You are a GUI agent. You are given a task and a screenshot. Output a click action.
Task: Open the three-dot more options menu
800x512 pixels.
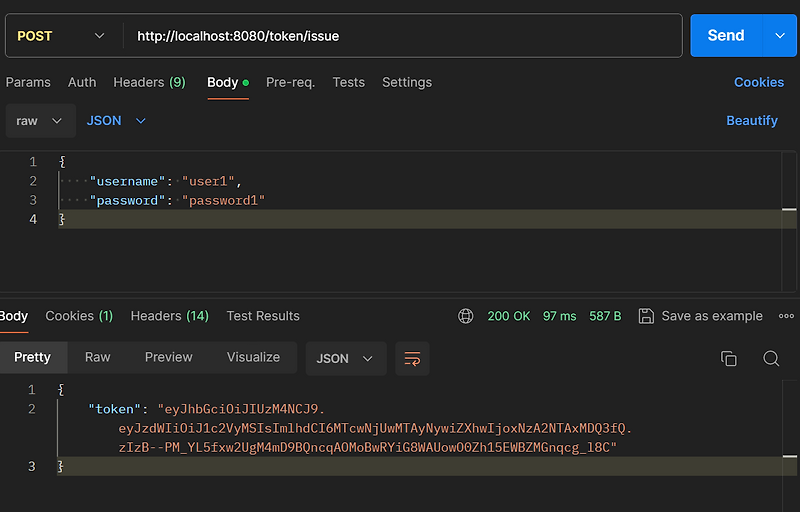784,316
